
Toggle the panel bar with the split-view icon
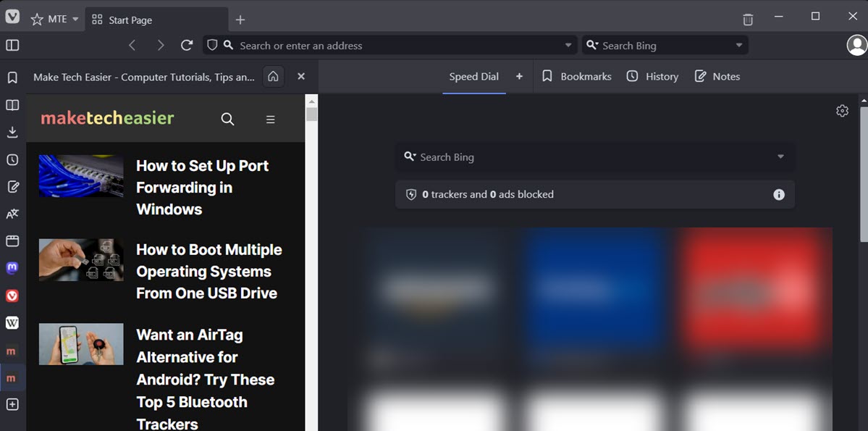pos(12,45)
